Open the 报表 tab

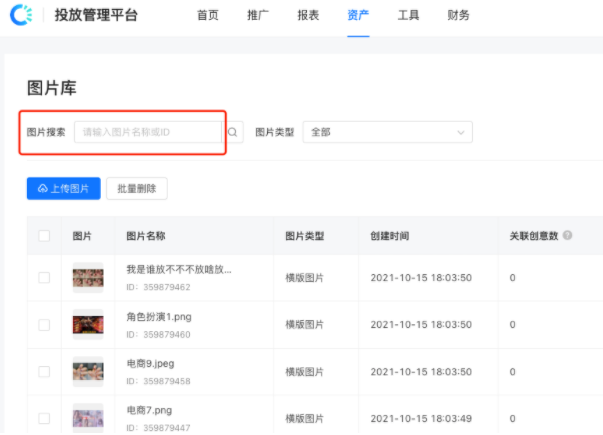pos(308,15)
